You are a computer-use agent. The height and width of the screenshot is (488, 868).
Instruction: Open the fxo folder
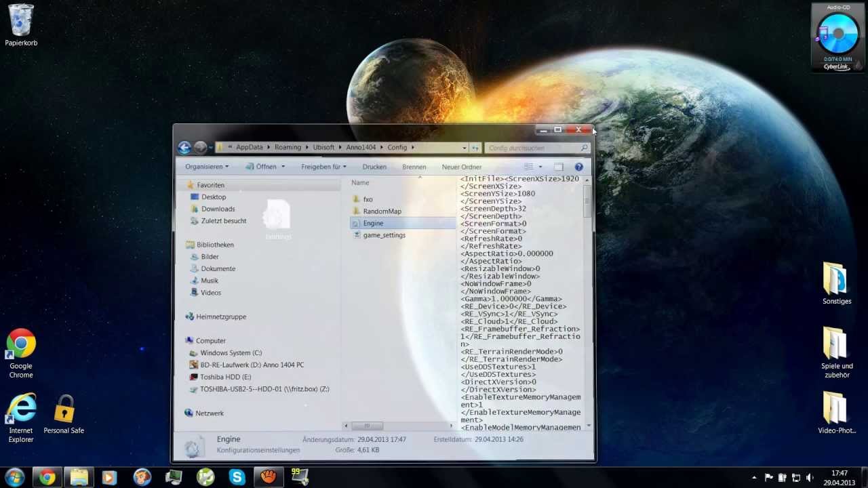368,199
